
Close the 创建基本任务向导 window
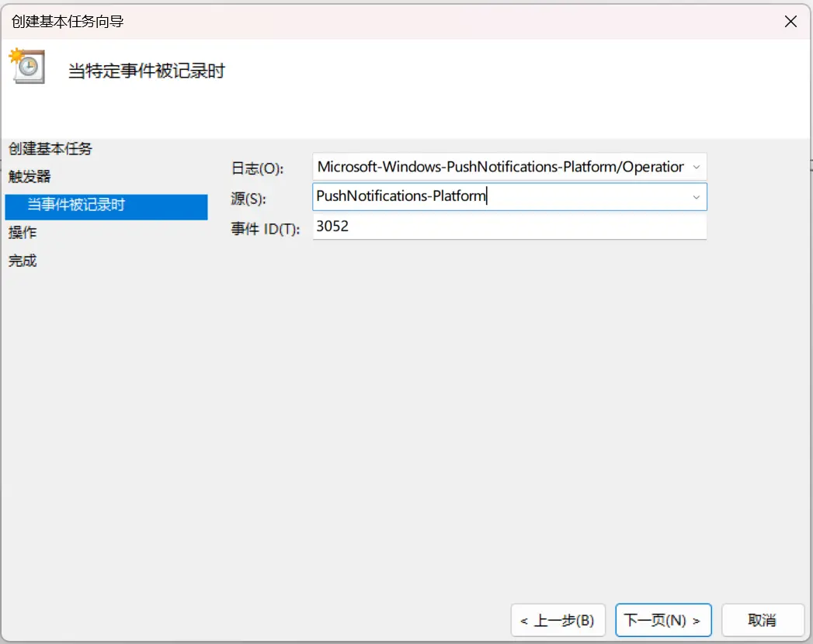(x=790, y=22)
